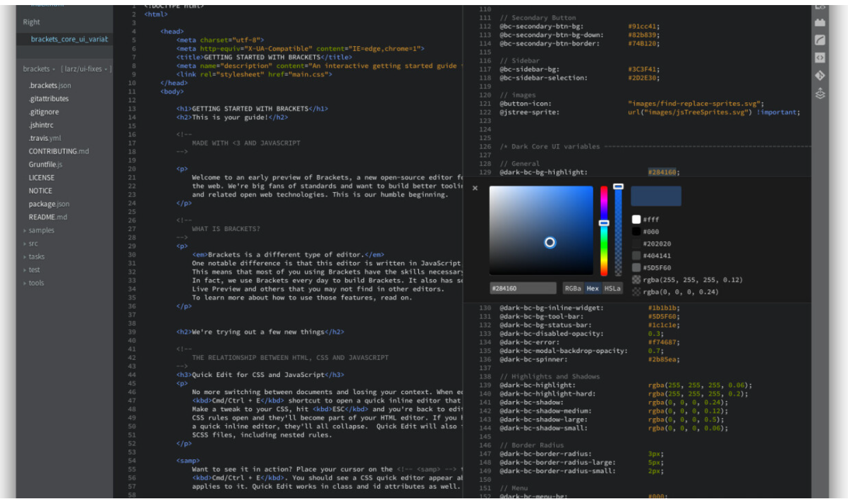Open the LICENSE file
The width and height of the screenshot is (848, 504).
click(42, 177)
